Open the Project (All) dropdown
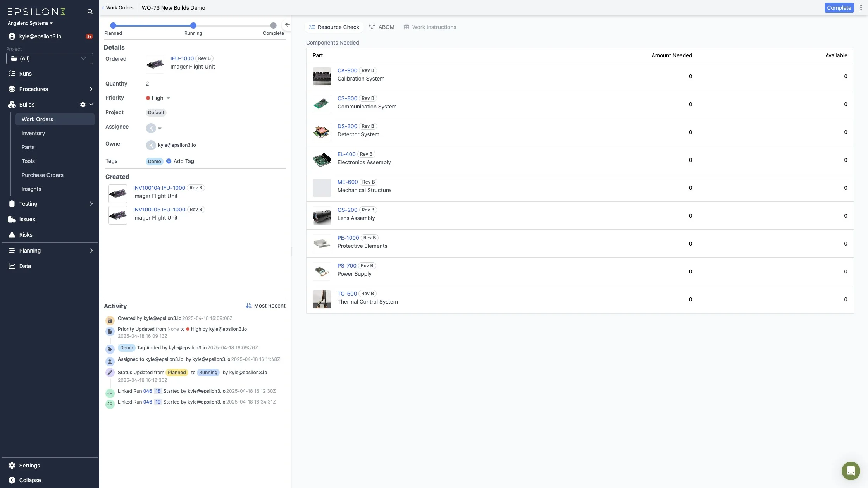Screen dimensions: 868x488 coord(50,58)
